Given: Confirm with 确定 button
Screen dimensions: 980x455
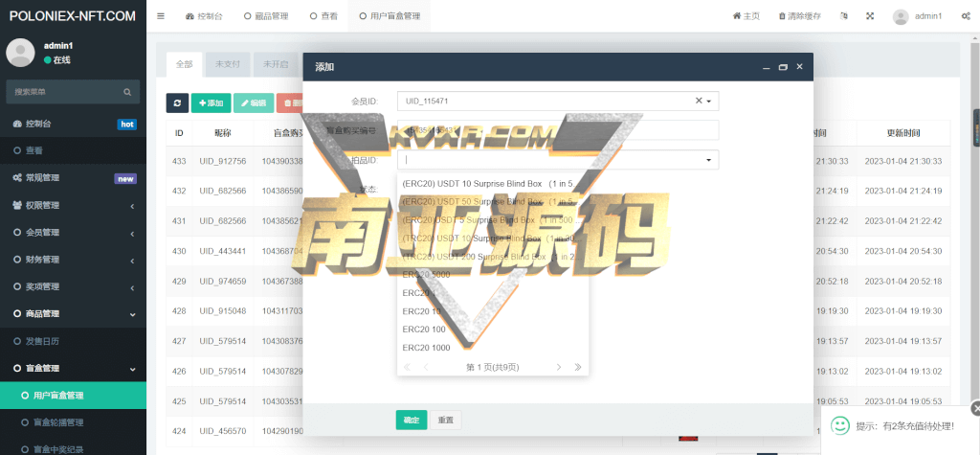Looking at the screenshot, I should tap(412, 420).
